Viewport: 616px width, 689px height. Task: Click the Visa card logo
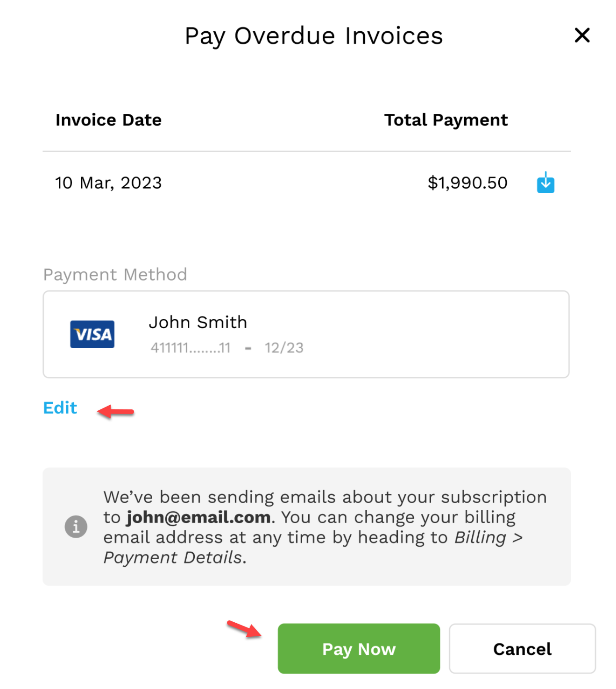click(x=92, y=334)
